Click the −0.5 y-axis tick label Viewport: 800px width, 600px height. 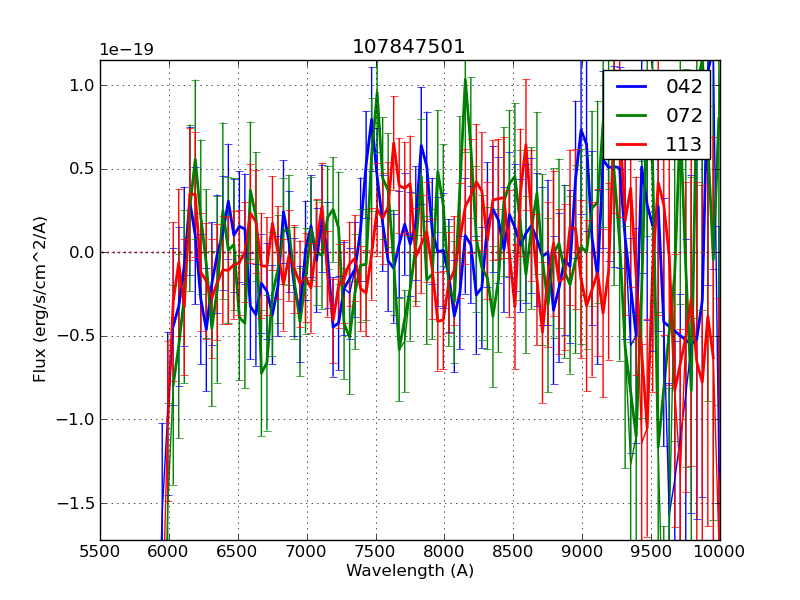pyautogui.click(x=75, y=336)
